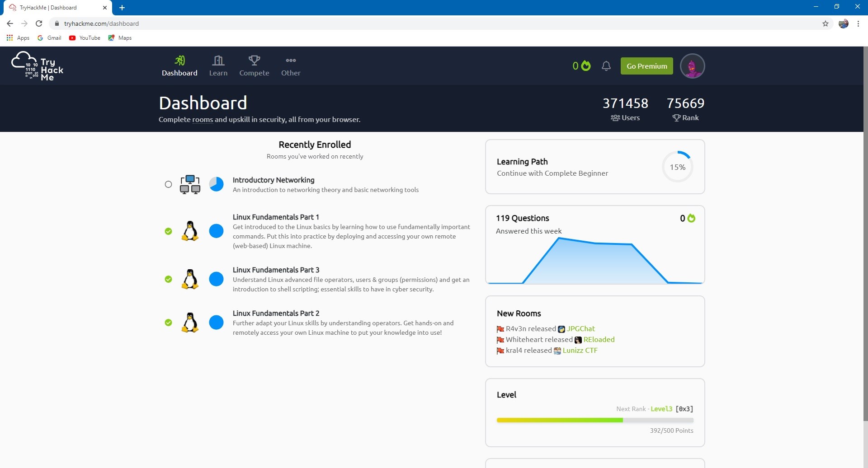The image size is (868, 468).
Task: Click the Go Premium button
Action: 646,66
